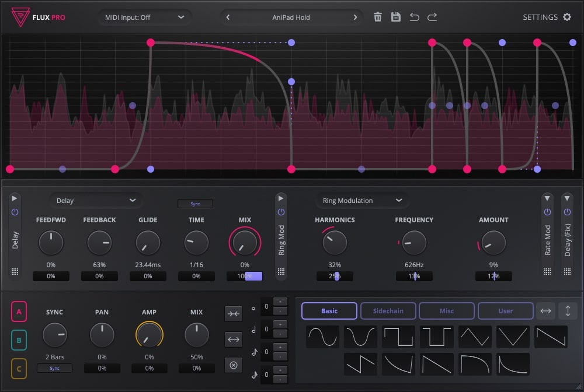Switch to the Sidechain waveform tab
584x392 pixels.
pyautogui.click(x=388, y=311)
